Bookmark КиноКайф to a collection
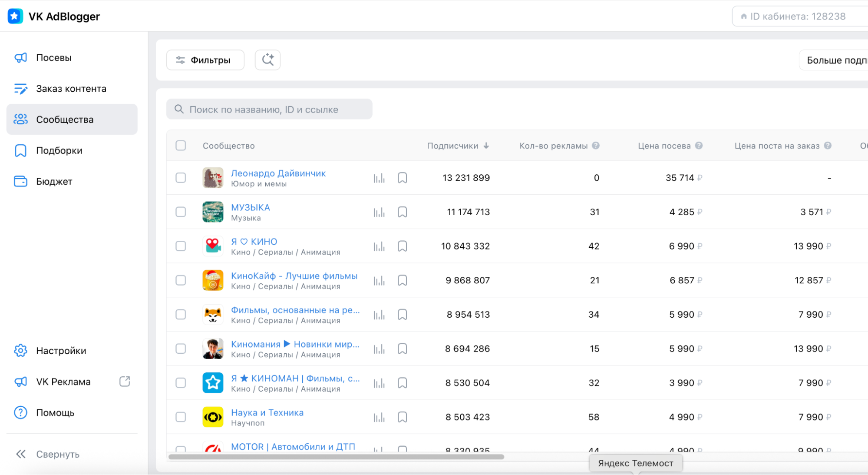868x475 pixels. 403,280
